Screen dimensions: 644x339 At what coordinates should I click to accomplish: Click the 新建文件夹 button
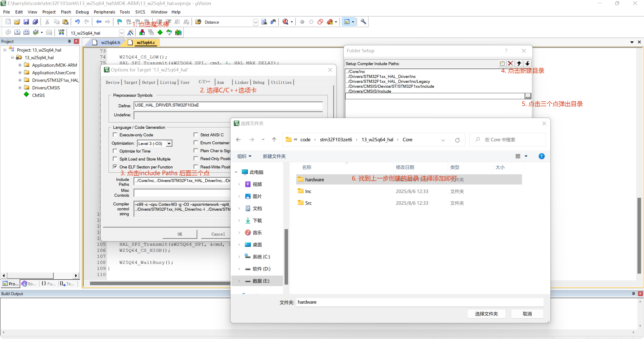(x=274, y=156)
